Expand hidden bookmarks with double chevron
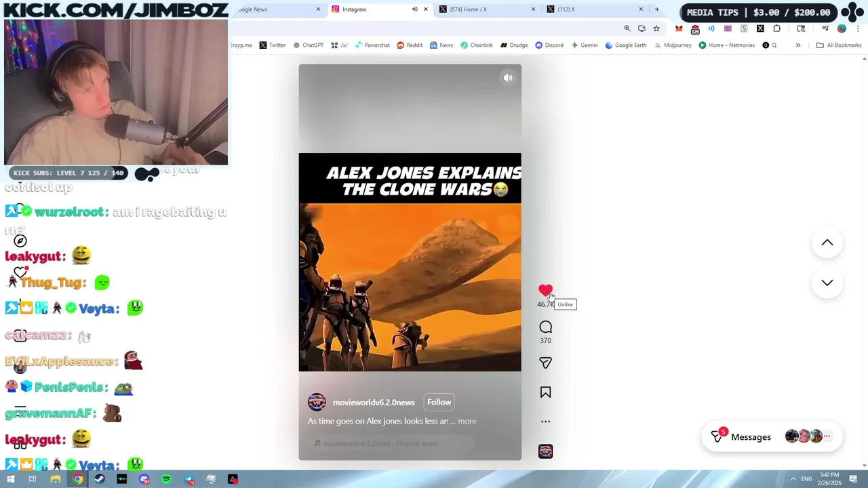Viewport: 868px width, 488px height. click(x=798, y=45)
